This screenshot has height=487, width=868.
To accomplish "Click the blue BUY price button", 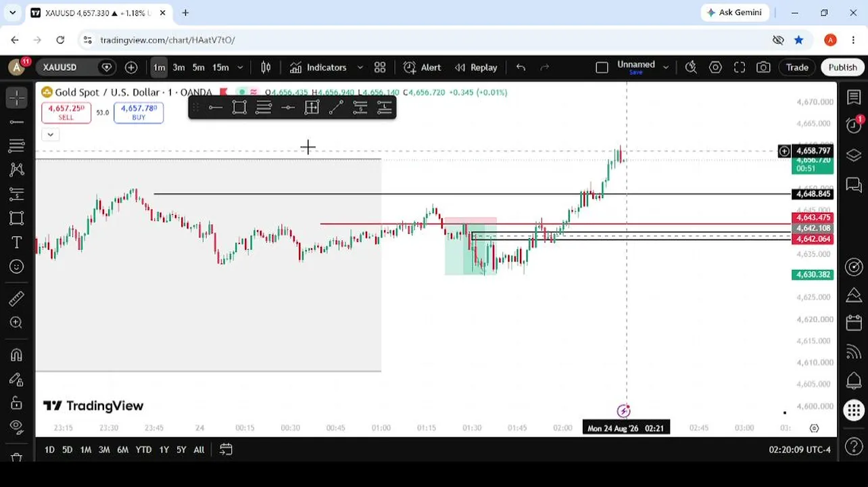I will click(x=139, y=112).
